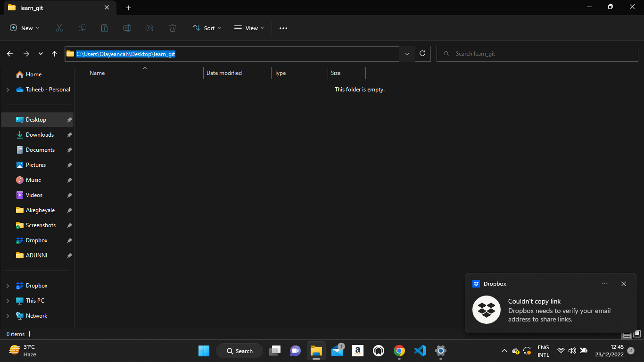Expand recent locations chevron
The image size is (644, 362).
41,54
